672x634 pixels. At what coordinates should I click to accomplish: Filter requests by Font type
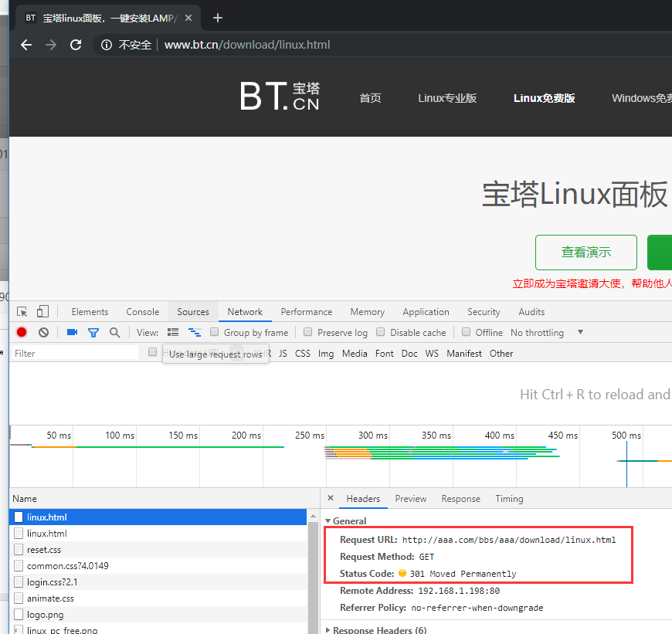tap(385, 354)
